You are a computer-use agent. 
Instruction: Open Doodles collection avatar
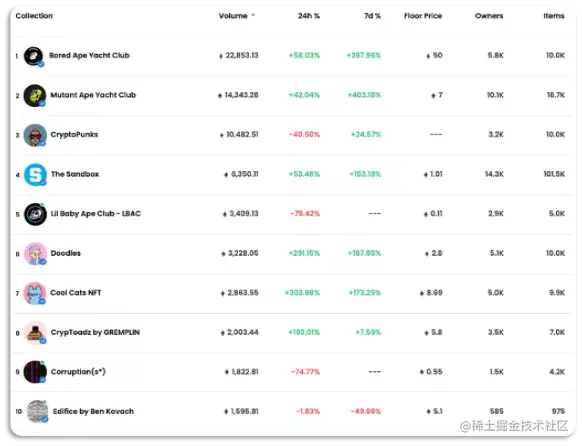(x=35, y=254)
